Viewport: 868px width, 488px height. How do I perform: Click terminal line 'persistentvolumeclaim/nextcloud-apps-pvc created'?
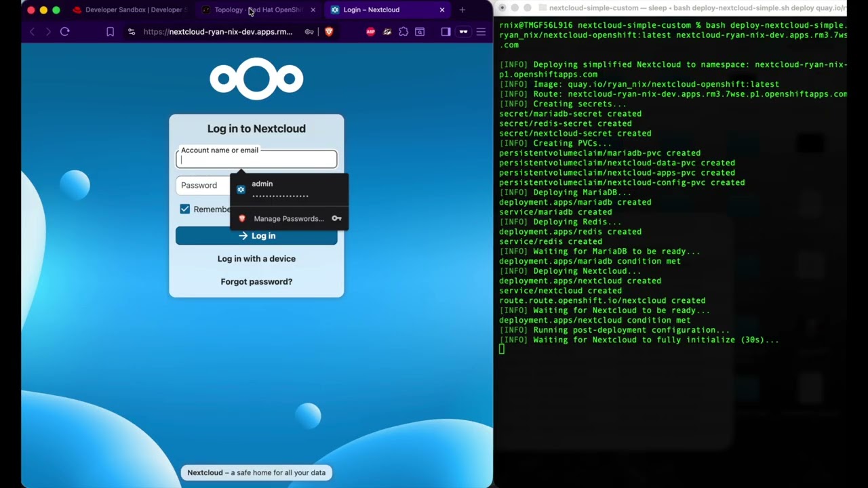617,173
